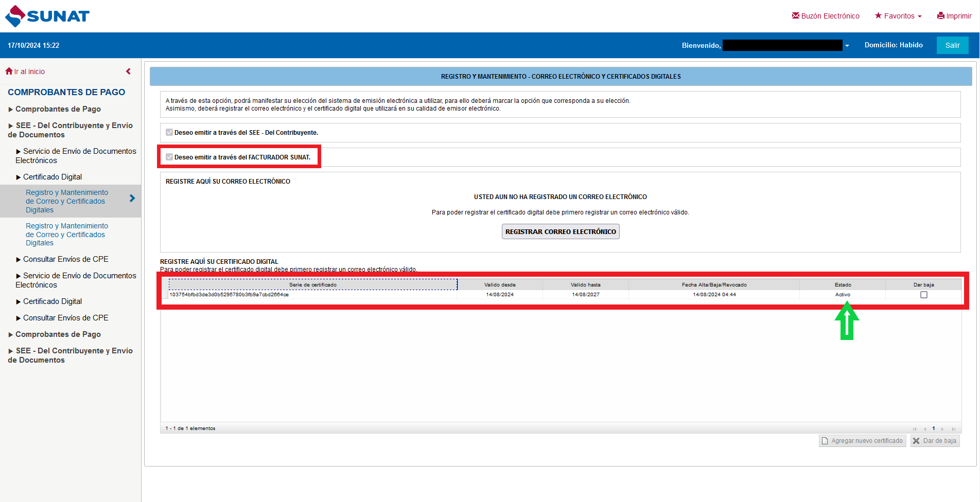Click Dar de baja button
This screenshot has height=502, width=980.
935,441
